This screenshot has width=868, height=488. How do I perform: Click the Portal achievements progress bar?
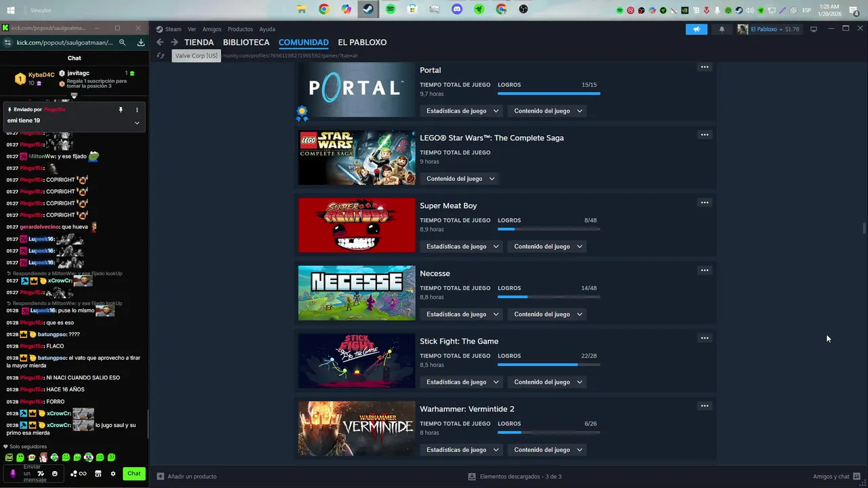click(549, 94)
